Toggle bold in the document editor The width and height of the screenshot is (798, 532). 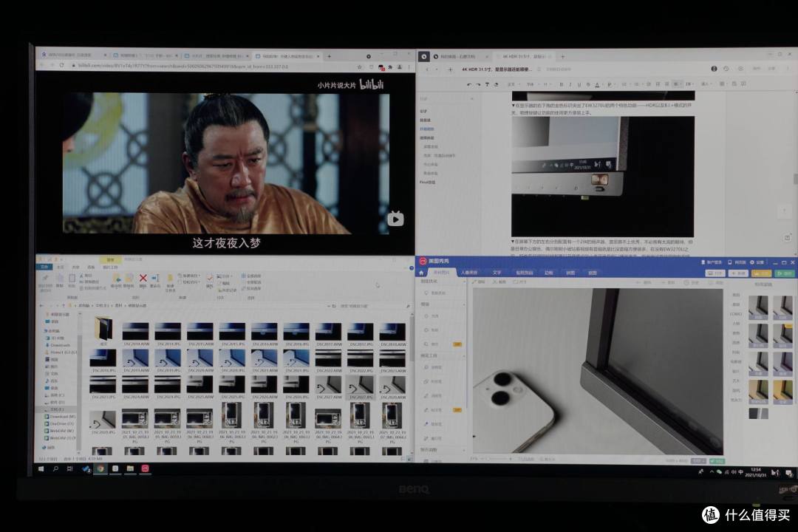562,84
